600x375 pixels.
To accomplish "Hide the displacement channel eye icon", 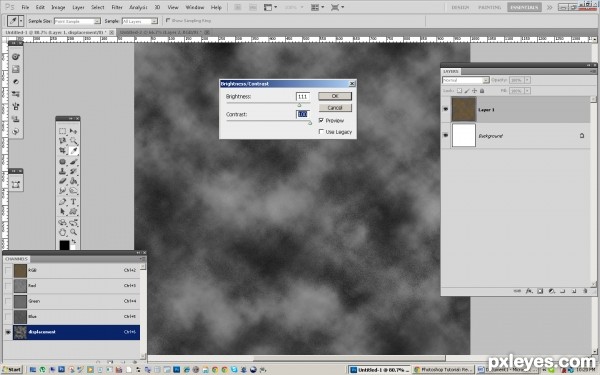I will 8,332.
